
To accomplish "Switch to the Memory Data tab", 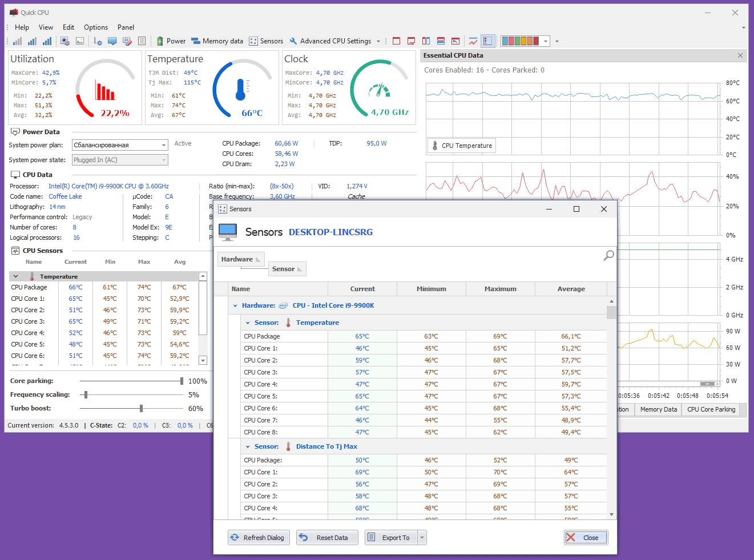I will point(658,409).
